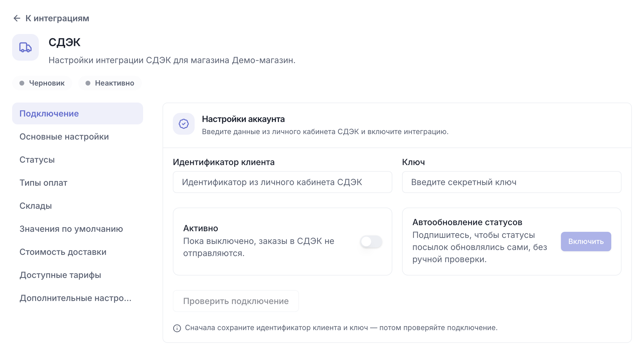Click the back arrow icon
644x355 pixels.
click(17, 18)
